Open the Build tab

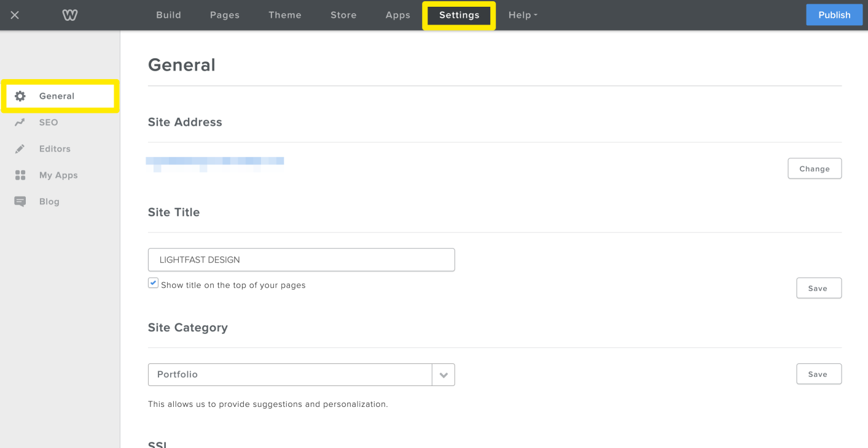click(168, 15)
